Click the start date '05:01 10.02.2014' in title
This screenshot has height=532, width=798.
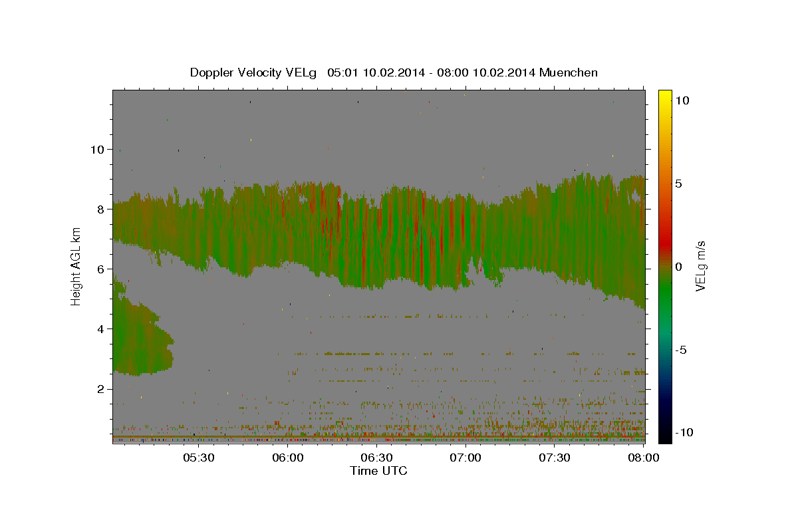coord(375,72)
